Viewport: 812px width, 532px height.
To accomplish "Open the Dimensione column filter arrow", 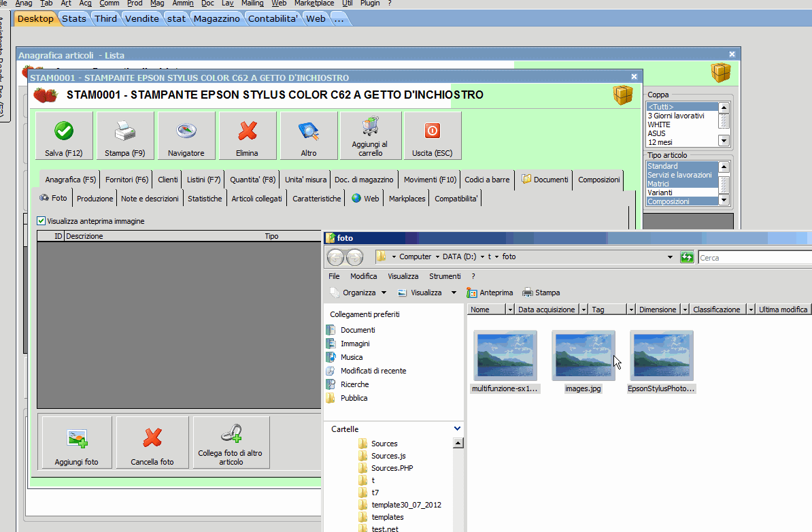I will click(685, 310).
